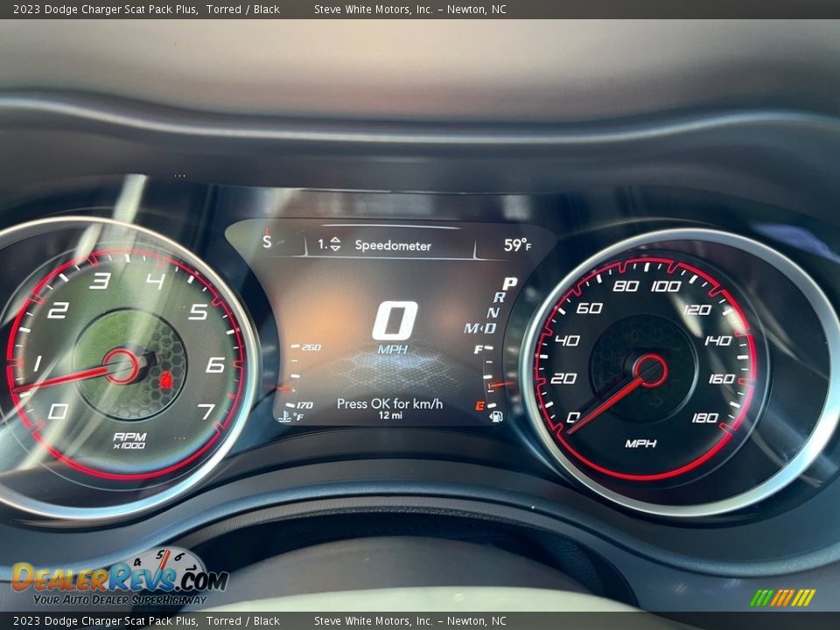Click the fuel pump icon
The image size is (840, 630).
click(x=495, y=416)
